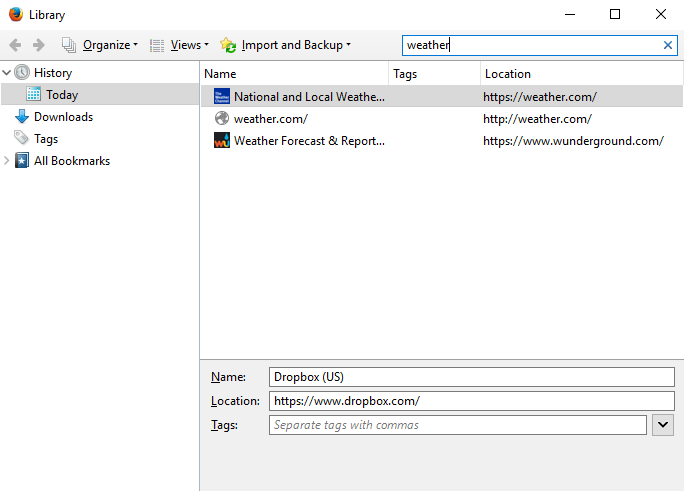Image resolution: width=684 pixels, height=491 pixels.
Task: Collapse the History tree node
Action: click(7, 72)
